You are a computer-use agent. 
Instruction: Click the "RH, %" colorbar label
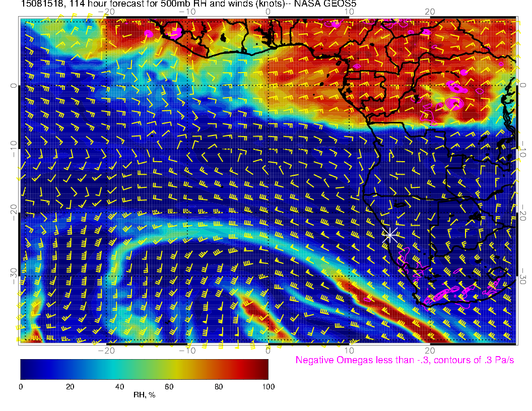[144, 395]
